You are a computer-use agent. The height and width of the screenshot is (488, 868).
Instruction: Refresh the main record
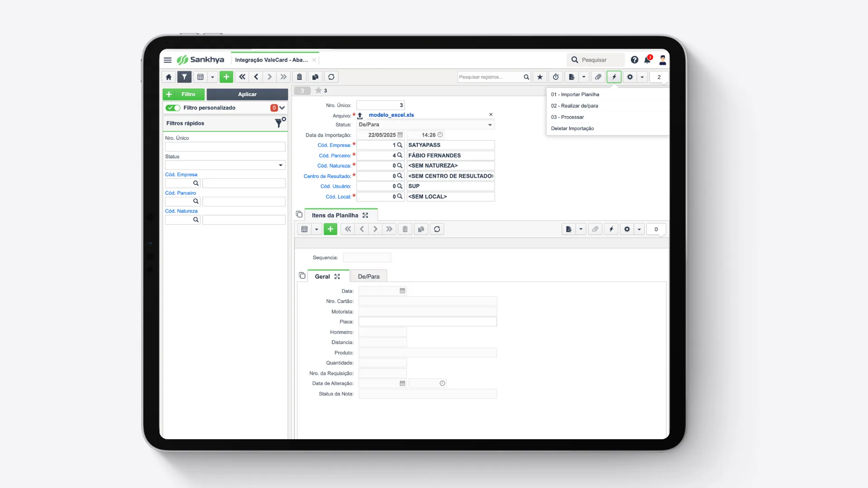pos(331,77)
